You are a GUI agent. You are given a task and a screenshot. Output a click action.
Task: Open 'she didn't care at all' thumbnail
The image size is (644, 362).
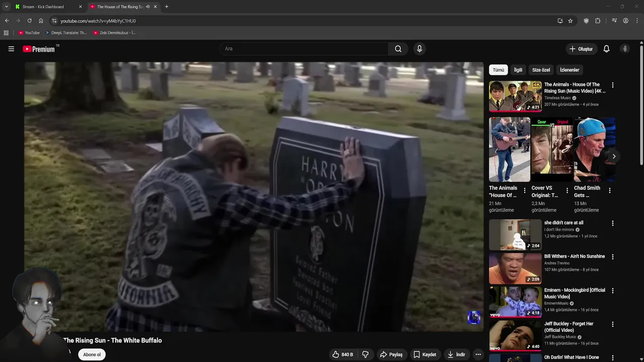click(x=515, y=234)
